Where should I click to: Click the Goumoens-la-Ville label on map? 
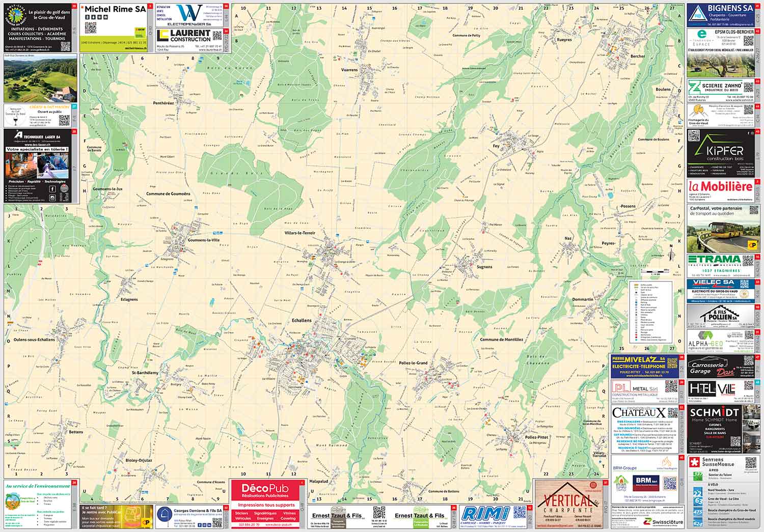click(204, 240)
